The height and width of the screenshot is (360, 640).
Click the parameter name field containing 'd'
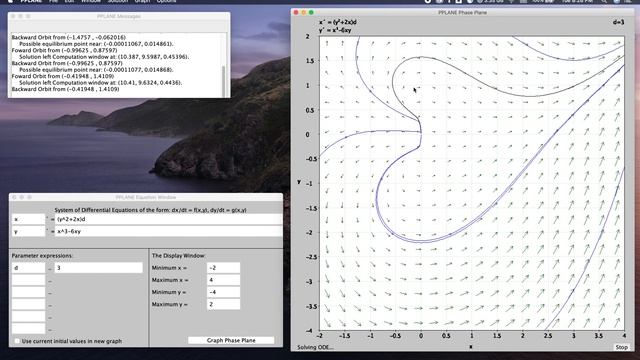tap(28, 268)
